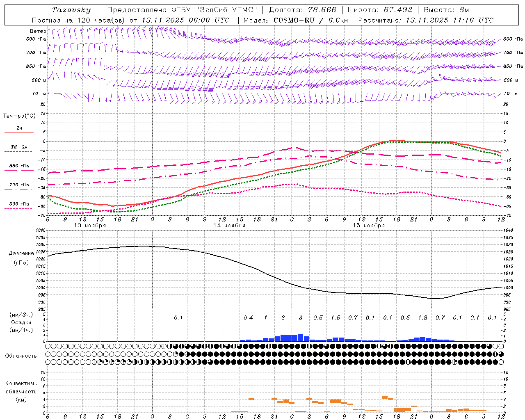
Task: Select the provider text ФГБУ "ЗапСиб УГМС"
Action: pyautogui.click(x=215, y=10)
